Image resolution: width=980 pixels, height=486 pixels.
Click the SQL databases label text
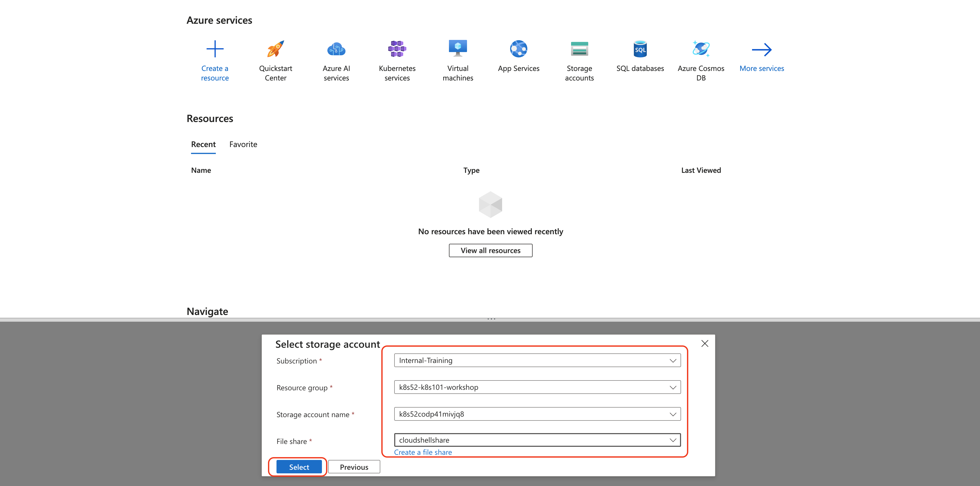pyautogui.click(x=640, y=68)
